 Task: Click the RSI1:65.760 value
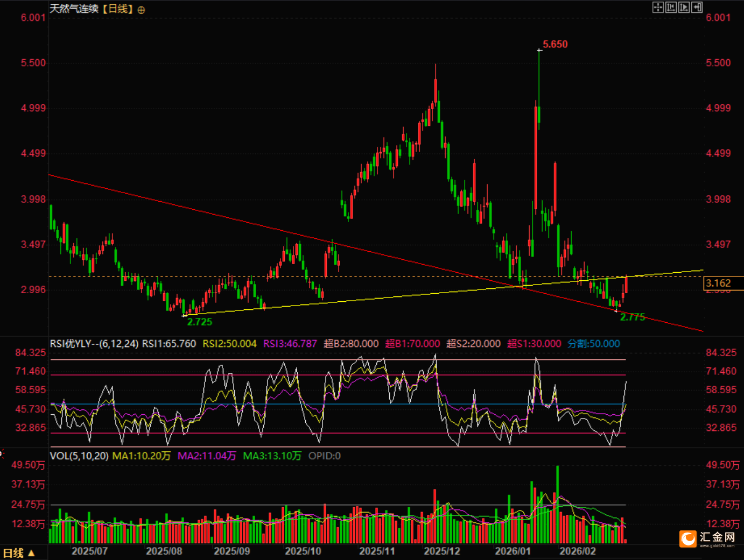169,343
